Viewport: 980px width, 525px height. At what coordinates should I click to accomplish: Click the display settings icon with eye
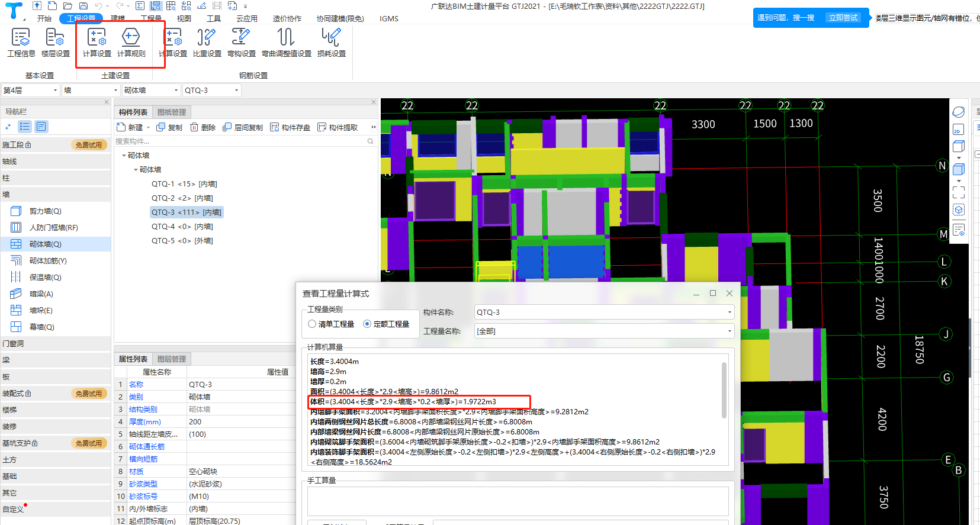(x=959, y=230)
